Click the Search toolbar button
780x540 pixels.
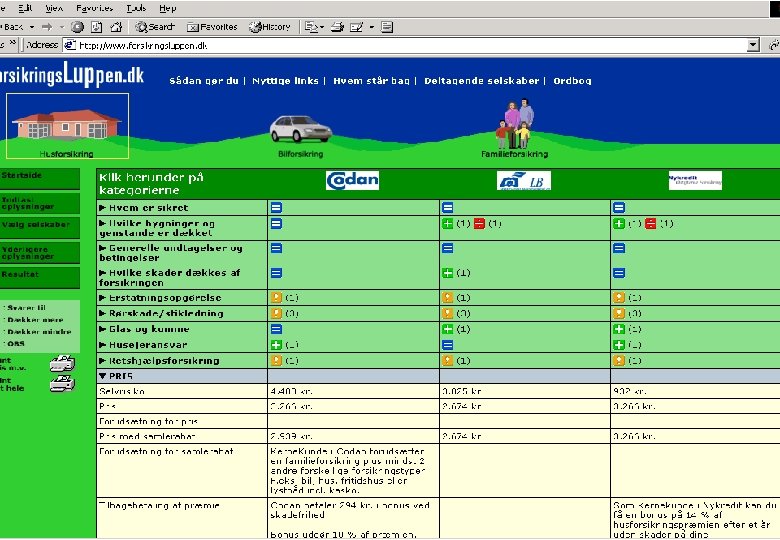point(155,27)
